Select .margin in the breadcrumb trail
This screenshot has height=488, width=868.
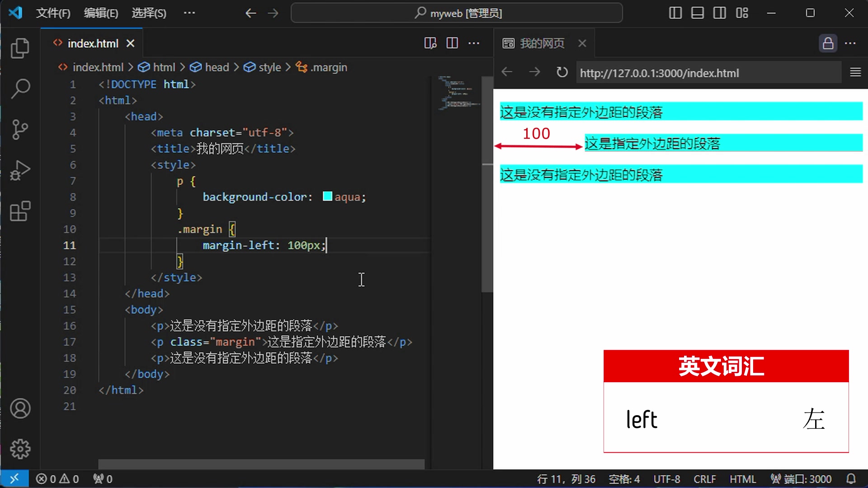click(329, 67)
